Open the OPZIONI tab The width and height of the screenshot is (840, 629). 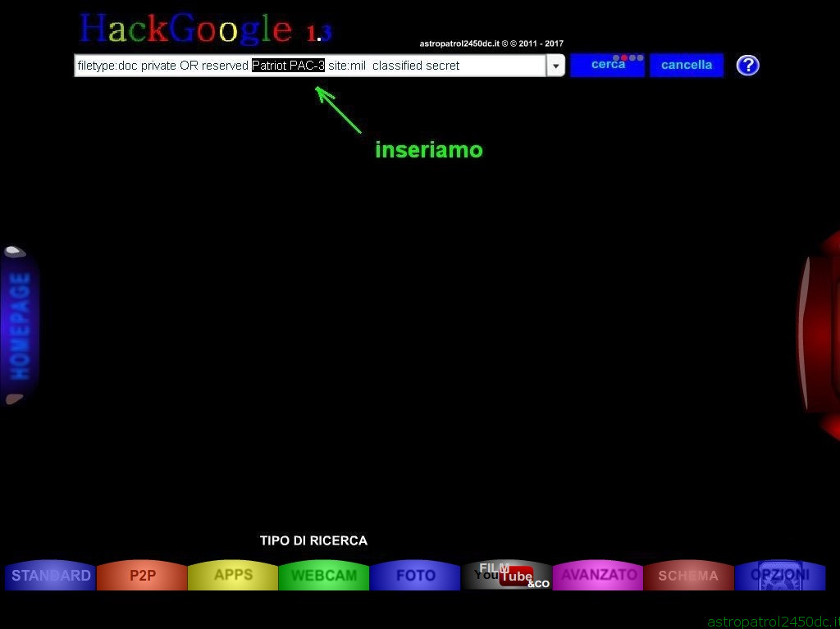780,575
